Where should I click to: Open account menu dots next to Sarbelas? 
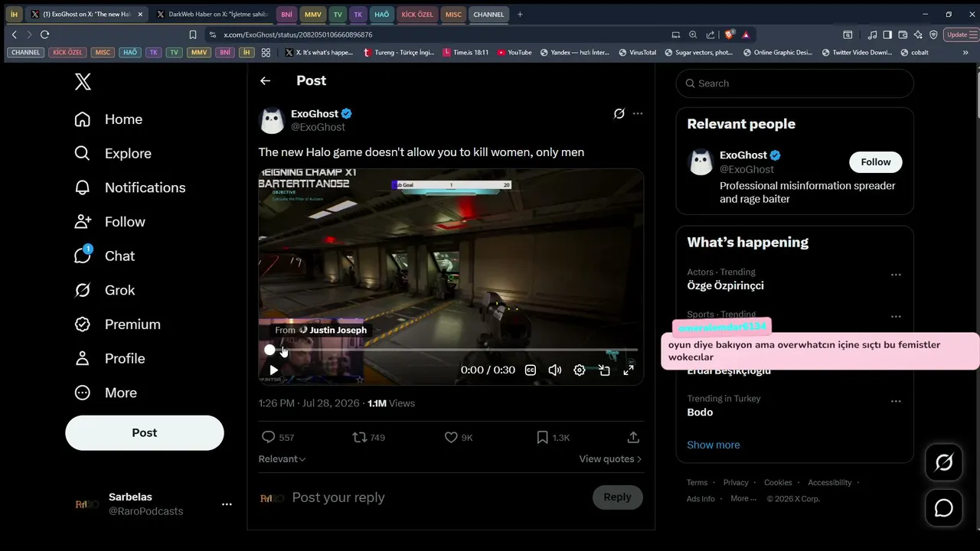[x=227, y=504]
